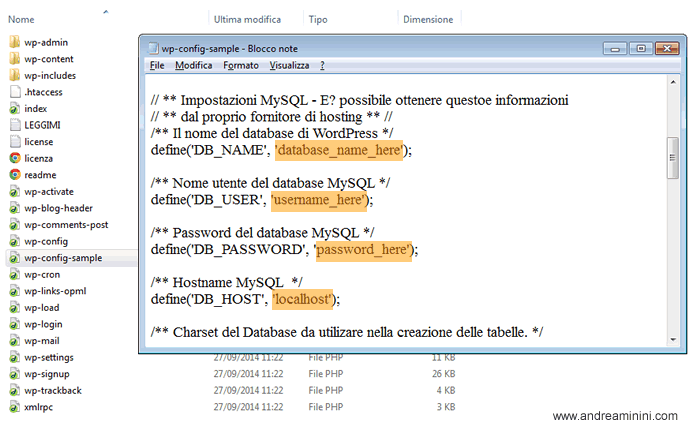Sort by Ultima modifica column
The image size is (700, 443).
[x=246, y=19]
